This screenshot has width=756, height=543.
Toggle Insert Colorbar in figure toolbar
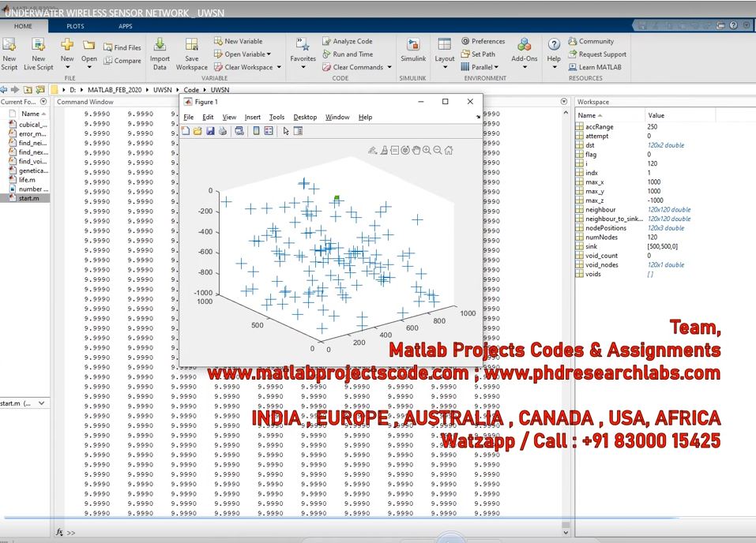[257, 131]
